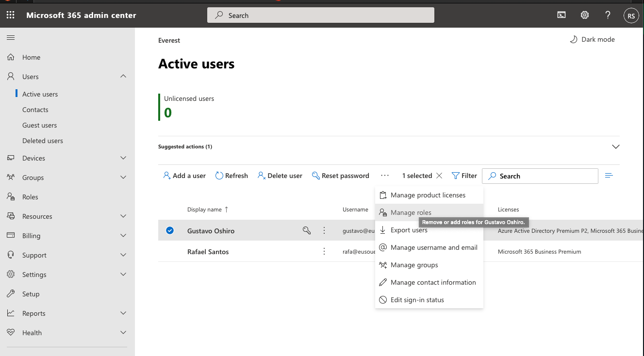Screen dimensions: 644x356
Task: Open Deleted users page
Action: pos(43,141)
